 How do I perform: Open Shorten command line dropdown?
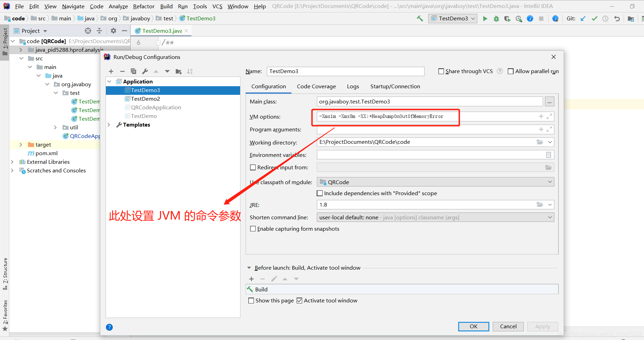(435, 218)
